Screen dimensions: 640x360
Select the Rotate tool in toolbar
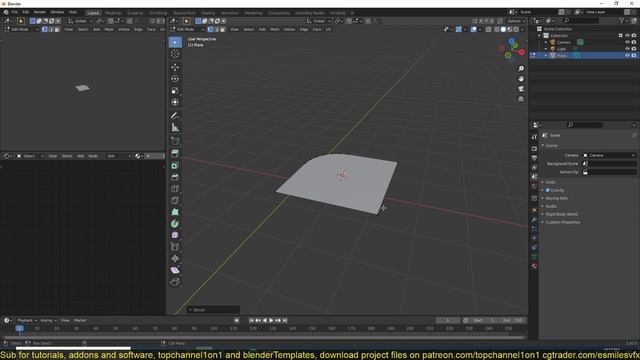(x=175, y=79)
